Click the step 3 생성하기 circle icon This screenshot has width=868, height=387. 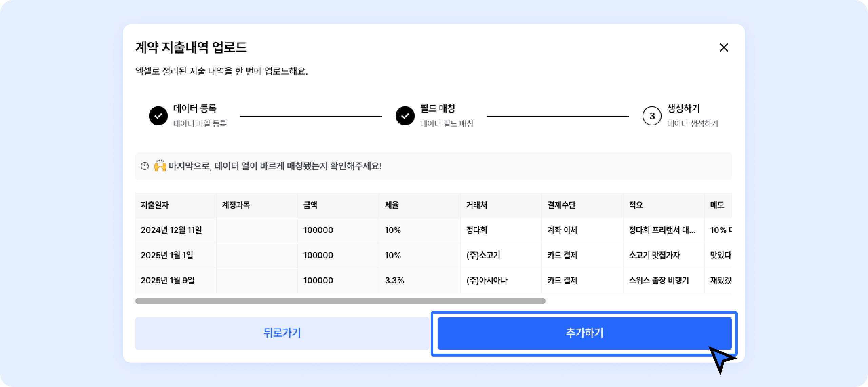coord(652,116)
